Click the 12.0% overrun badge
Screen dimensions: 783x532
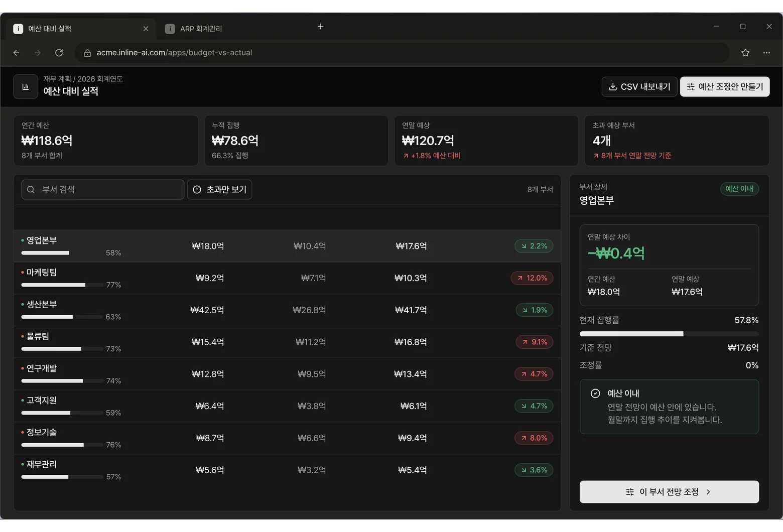[x=532, y=278]
